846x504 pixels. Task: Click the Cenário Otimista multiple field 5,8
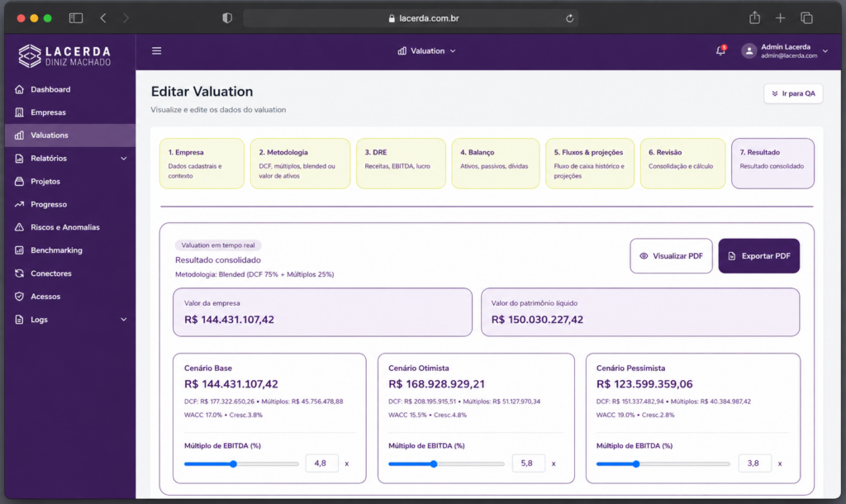click(528, 463)
